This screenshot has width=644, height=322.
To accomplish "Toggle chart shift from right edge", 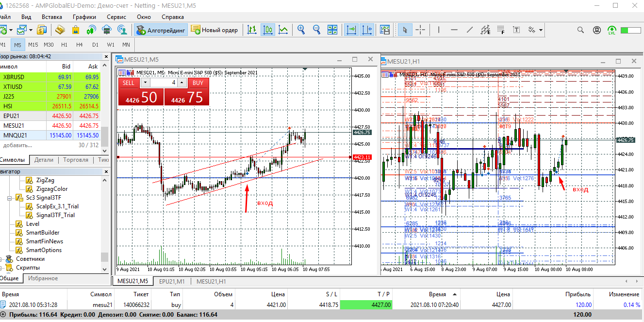I will pyautogui.click(x=367, y=30).
